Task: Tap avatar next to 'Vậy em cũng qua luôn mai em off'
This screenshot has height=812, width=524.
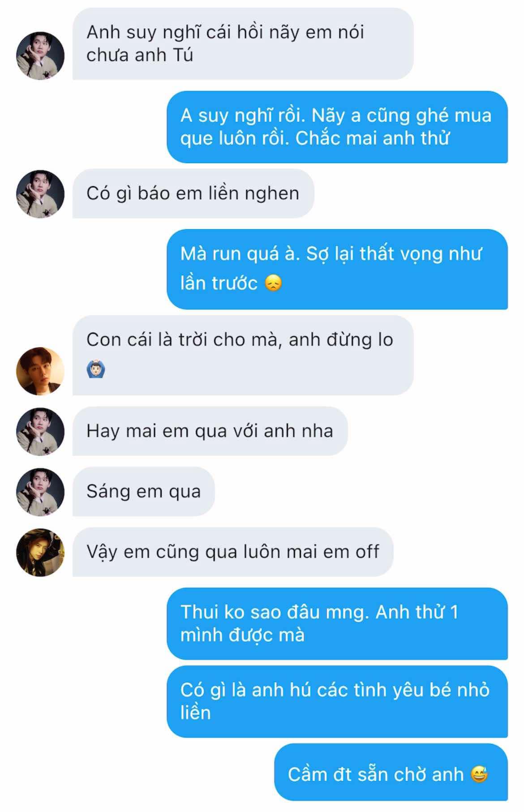Action: pos(40,552)
